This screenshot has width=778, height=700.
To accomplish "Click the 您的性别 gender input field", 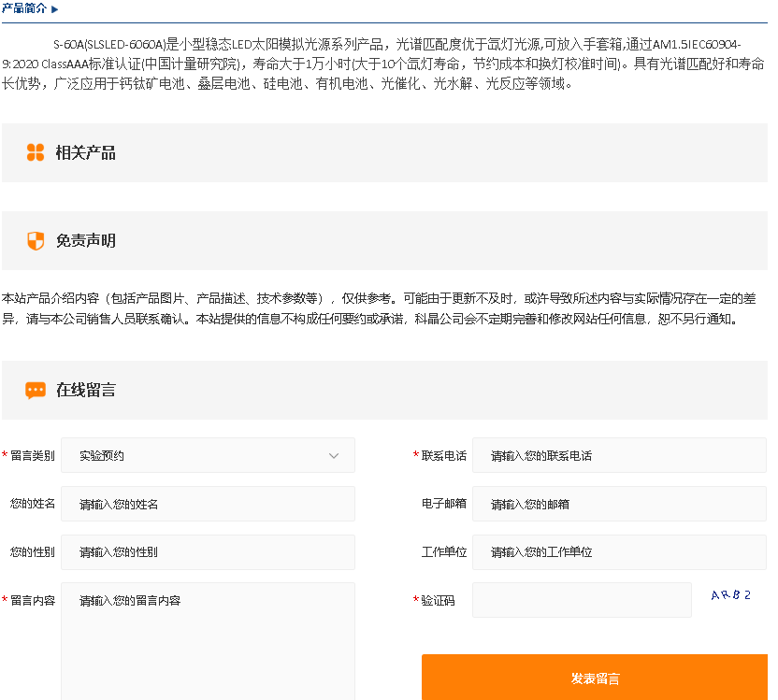I will 208,552.
